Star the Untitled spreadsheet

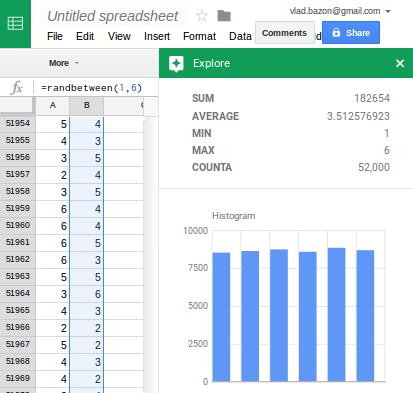tap(202, 16)
